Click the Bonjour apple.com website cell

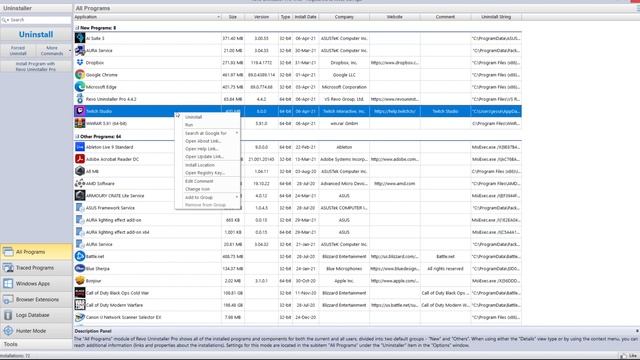point(395,281)
